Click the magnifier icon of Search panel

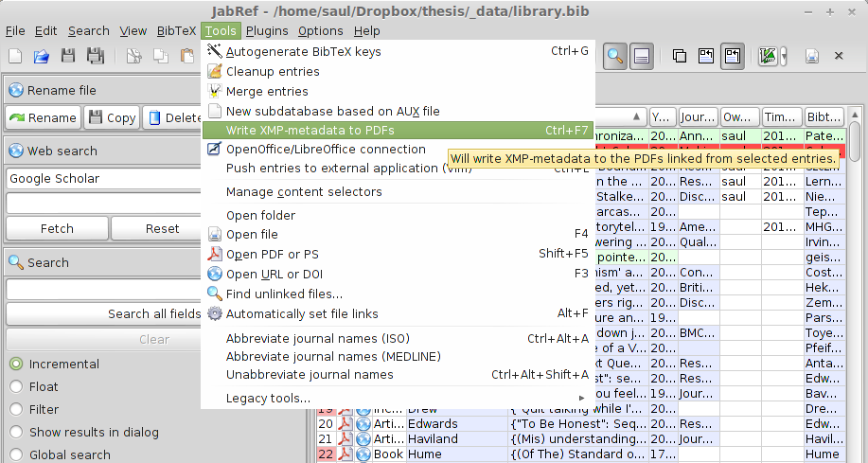(16, 262)
